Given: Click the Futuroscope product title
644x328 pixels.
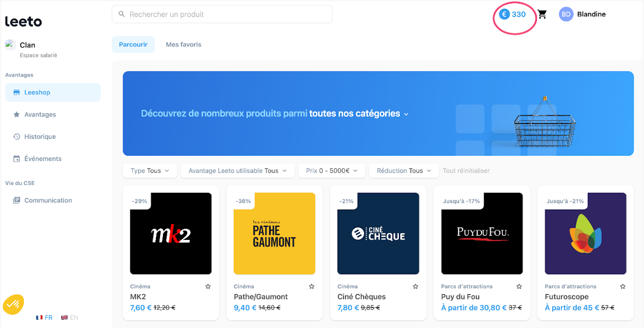Looking at the screenshot, I should 567,297.
